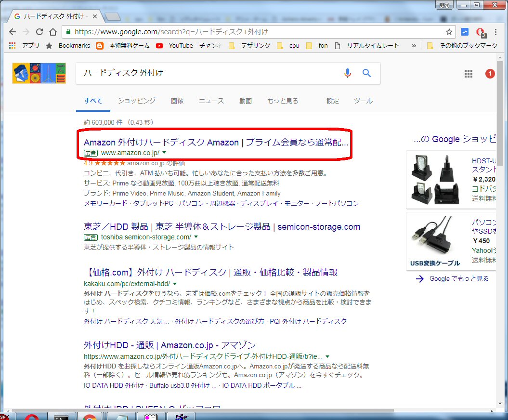Open the Amazon 外付けハードディスク ad link
This screenshot has height=420, width=508.
(x=216, y=142)
